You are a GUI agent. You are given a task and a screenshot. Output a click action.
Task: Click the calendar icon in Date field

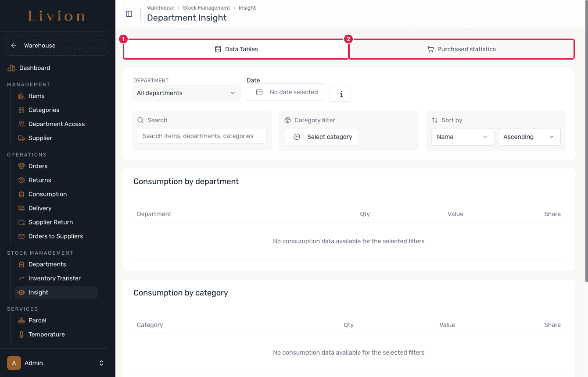tap(259, 92)
